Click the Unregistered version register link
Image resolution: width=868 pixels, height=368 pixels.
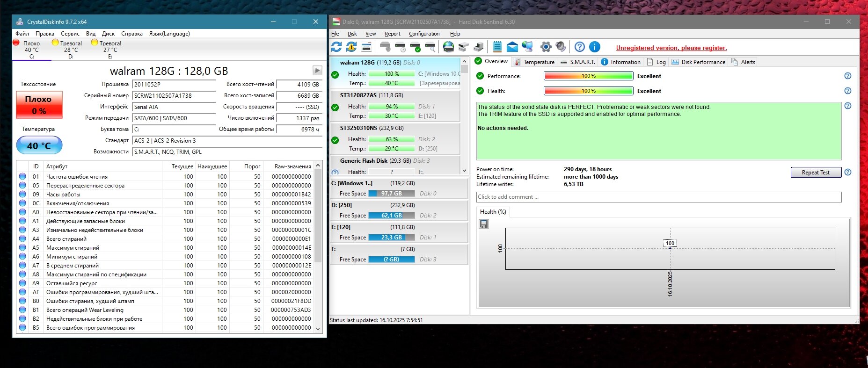[671, 48]
